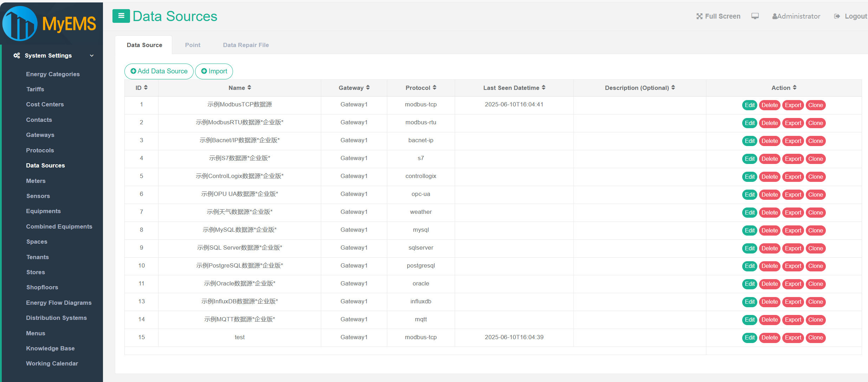Sort by Last Seen Datetime arrows
Viewport: 868px width, 382px height.
[x=544, y=87]
